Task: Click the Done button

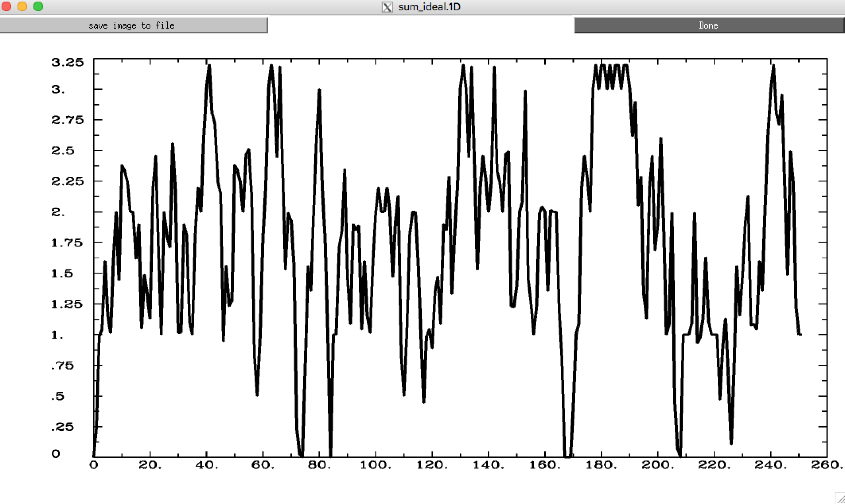Action: 709,25
